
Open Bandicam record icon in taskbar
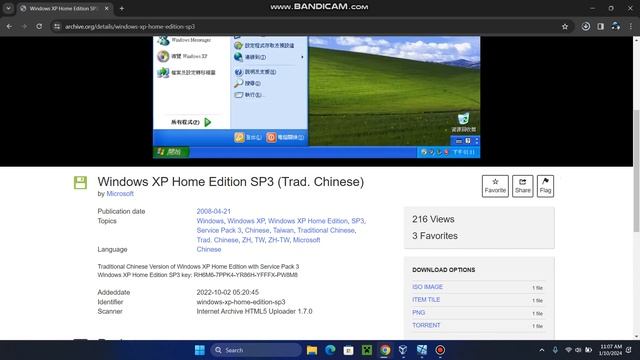pos(440,350)
